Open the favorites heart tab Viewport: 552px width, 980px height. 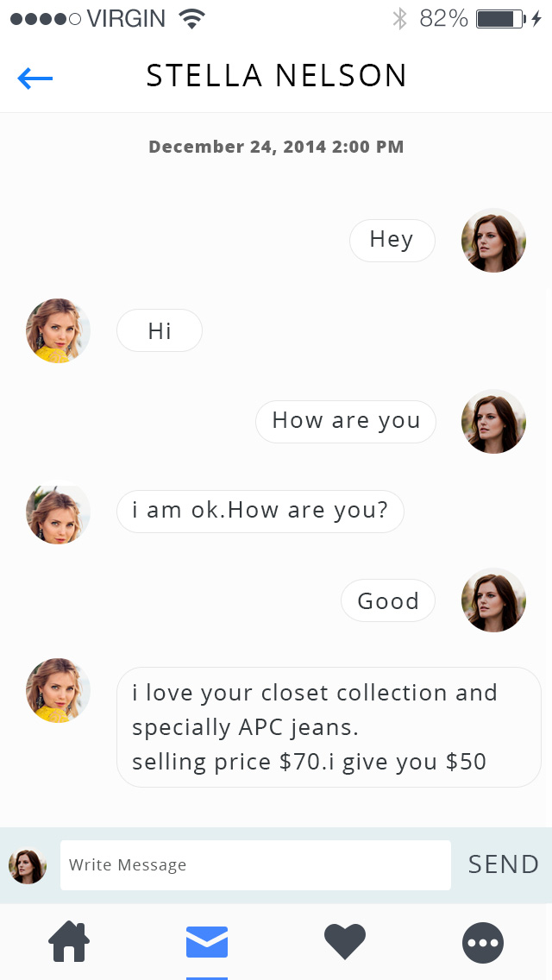coord(345,941)
